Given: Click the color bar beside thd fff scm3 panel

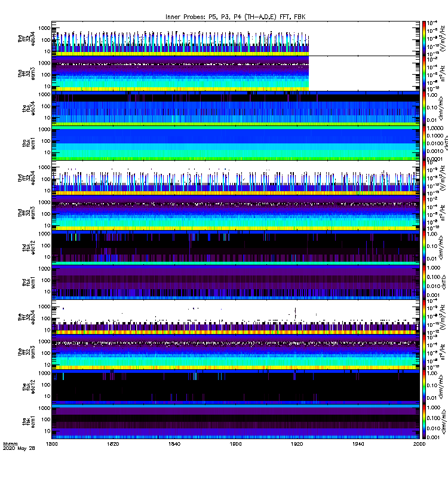Looking at the screenshot, I should coord(424,213).
